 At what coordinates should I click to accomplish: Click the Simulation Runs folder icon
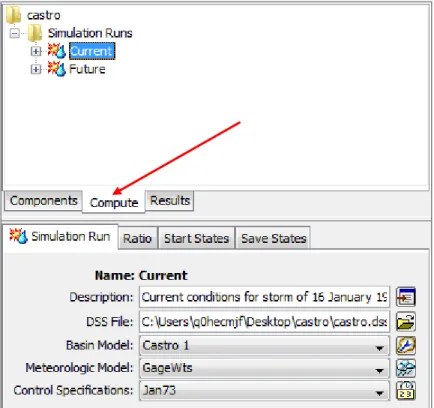point(35,33)
